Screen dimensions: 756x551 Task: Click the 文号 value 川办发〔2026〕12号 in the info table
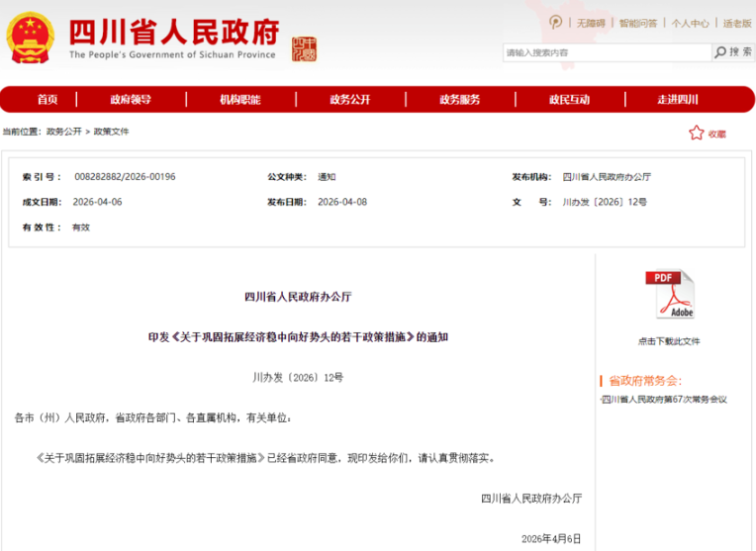click(x=605, y=202)
